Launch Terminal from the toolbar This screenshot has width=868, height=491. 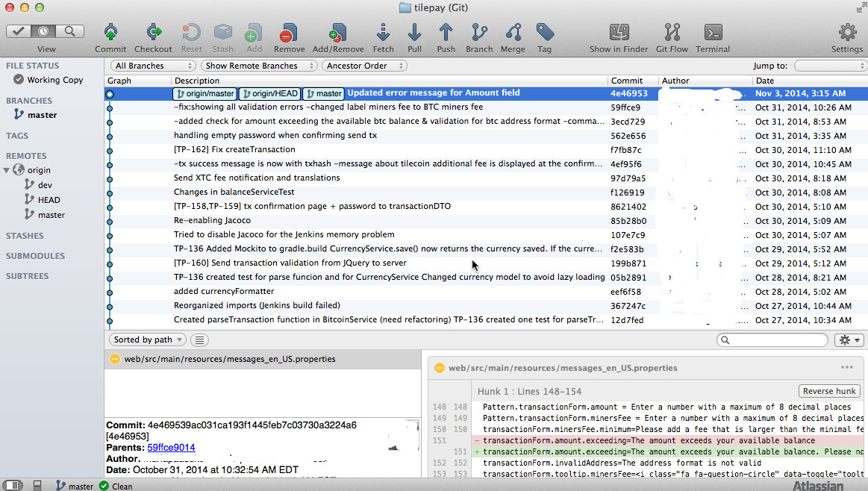coord(713,33)
